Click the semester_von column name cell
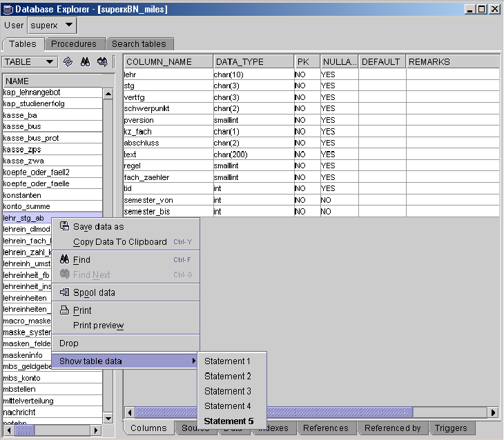Viewport: 504px width, 440px height. tap(168, 200)
